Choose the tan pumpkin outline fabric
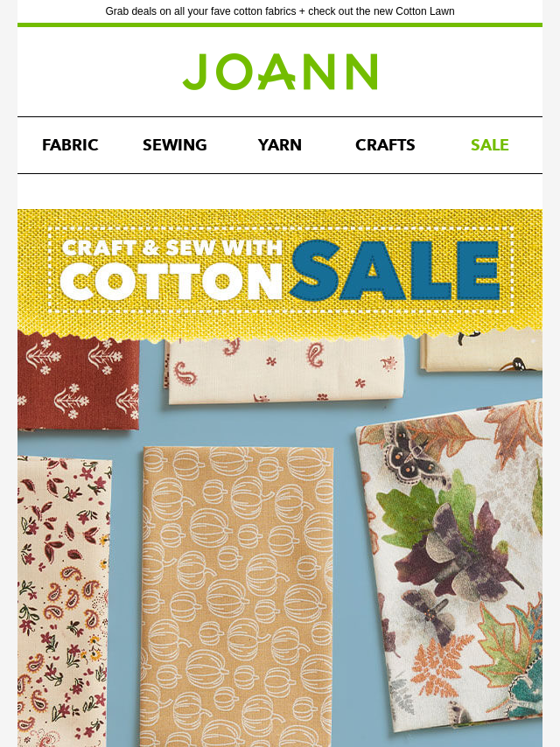The height and width of the screenshot is (747, 560). [237, 597]
